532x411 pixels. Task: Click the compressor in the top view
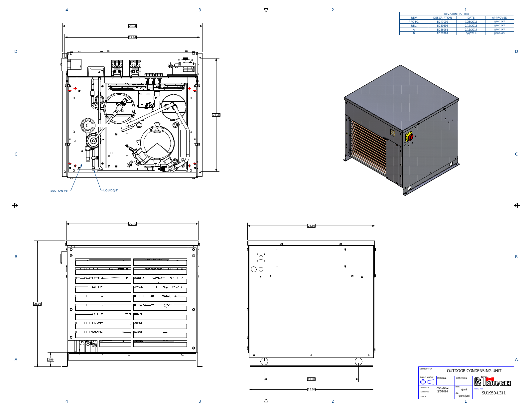[157, 143]
